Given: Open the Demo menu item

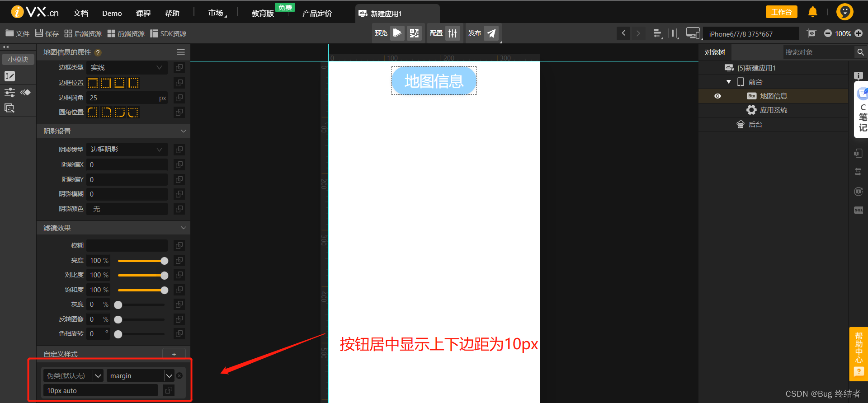Looking at the screenshot, I should point(112,13).
